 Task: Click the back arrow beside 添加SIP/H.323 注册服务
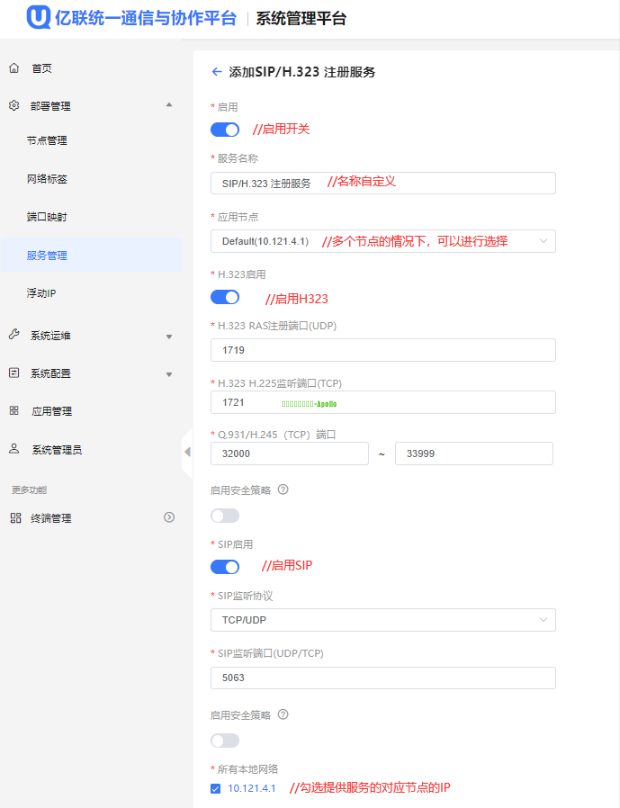pos(216,72)
